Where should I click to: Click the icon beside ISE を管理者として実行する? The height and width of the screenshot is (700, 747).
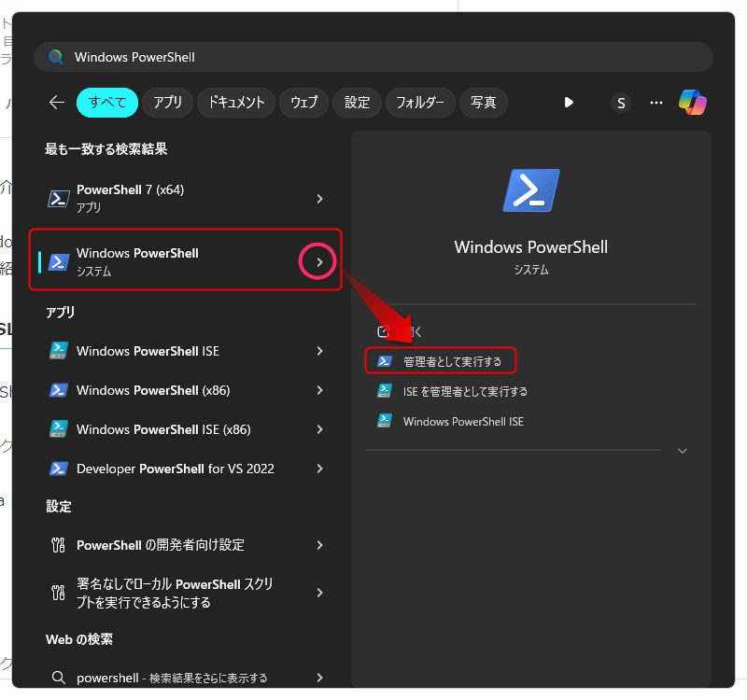[385, 391]
